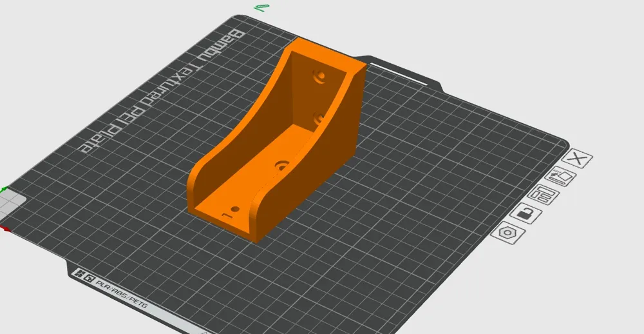Open plate settings hexagon icon
644x334 pixels.
[508, 233]
